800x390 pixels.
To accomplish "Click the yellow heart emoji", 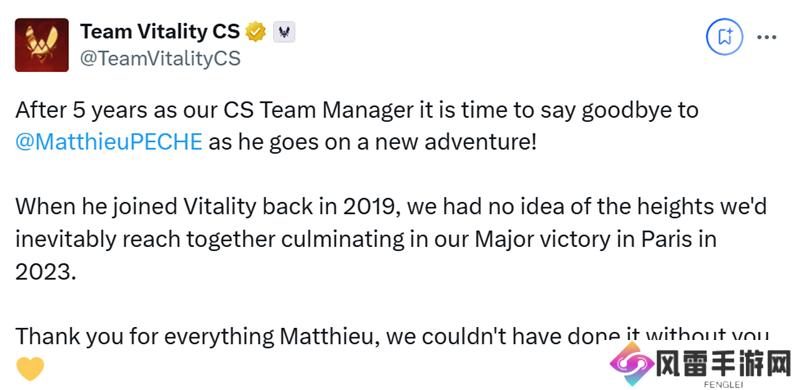I will tap(30, 369).
